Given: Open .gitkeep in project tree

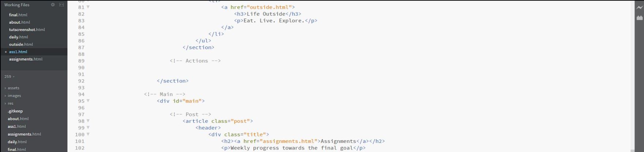Looking at the screenshot, I should [15, 111].
